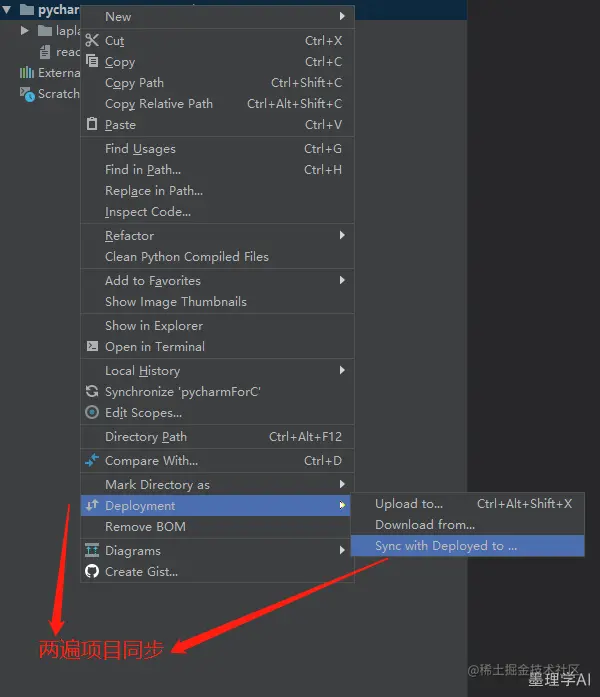Select Directory Path menu entry
The image size is (600, 697).
pos(217,437)
